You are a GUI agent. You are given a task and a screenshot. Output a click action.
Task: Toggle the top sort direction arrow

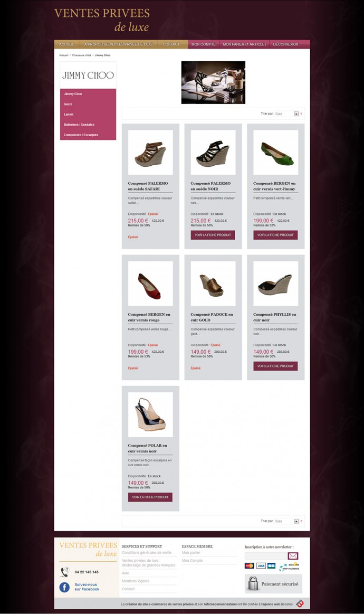point(301,114)
